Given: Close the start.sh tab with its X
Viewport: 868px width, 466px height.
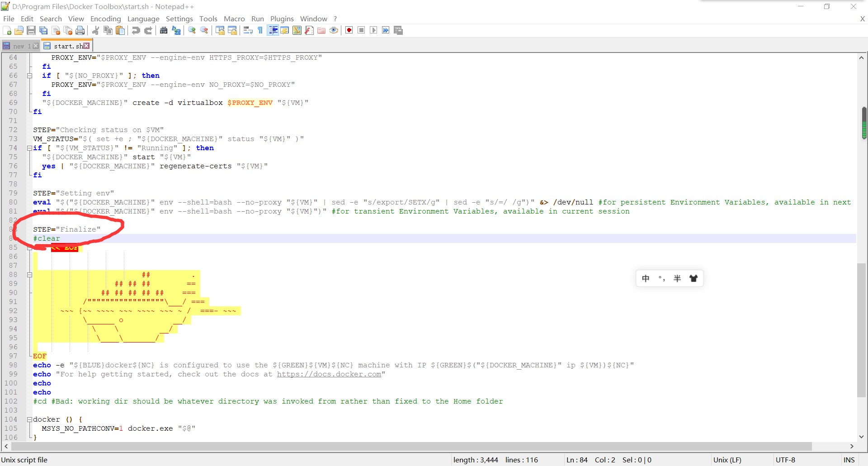Looking at the screenshot, I should coord(86,46).
